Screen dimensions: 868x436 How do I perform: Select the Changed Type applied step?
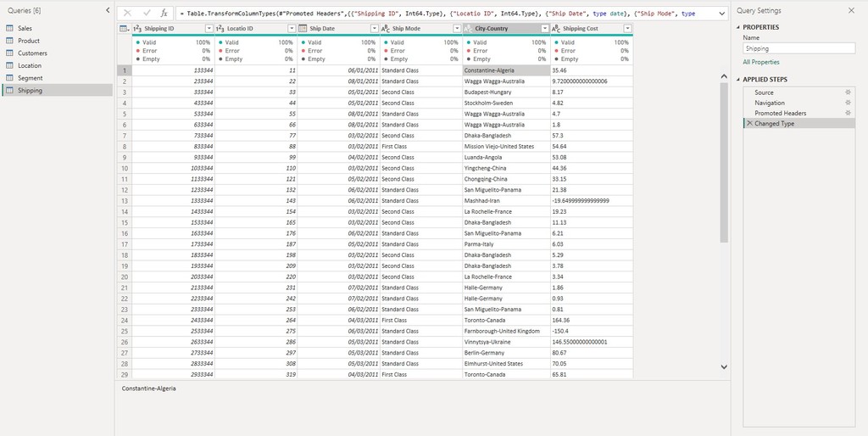[x=798, y=124]
